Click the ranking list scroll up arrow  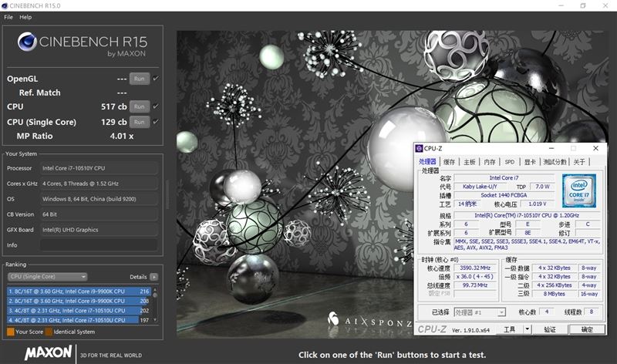[x=155, y=290]
